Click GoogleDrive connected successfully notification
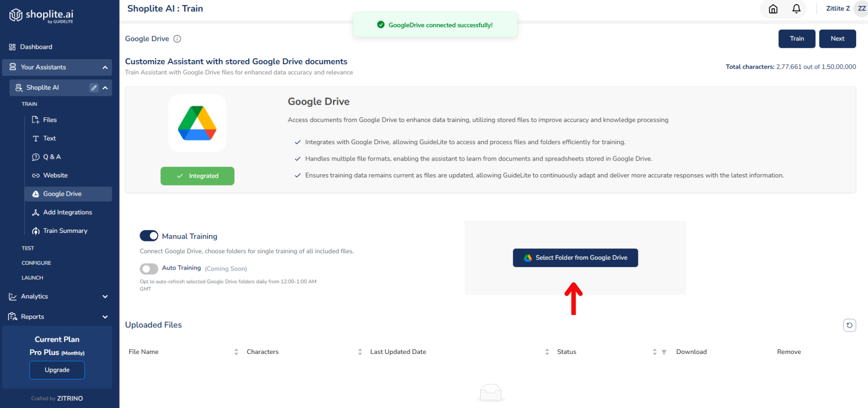This screenshot has height=408, width=868. (x=436, y=25)
